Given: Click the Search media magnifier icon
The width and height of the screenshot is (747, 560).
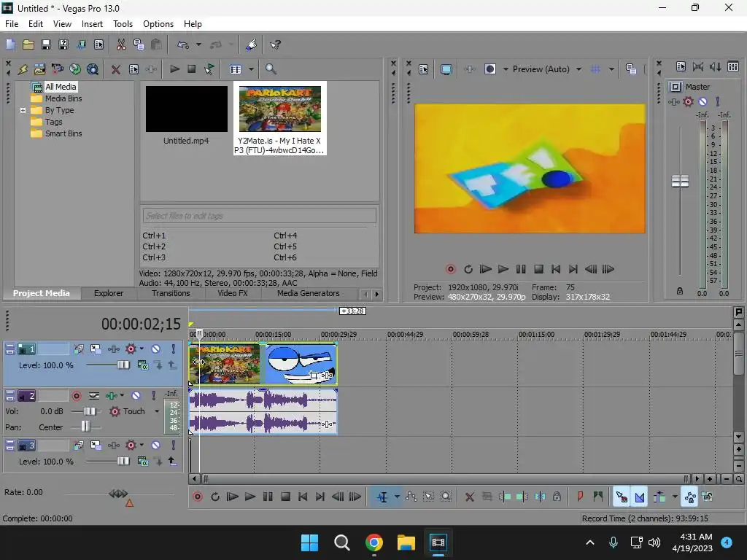Looking at the screenshot, I should pos(271,69).
